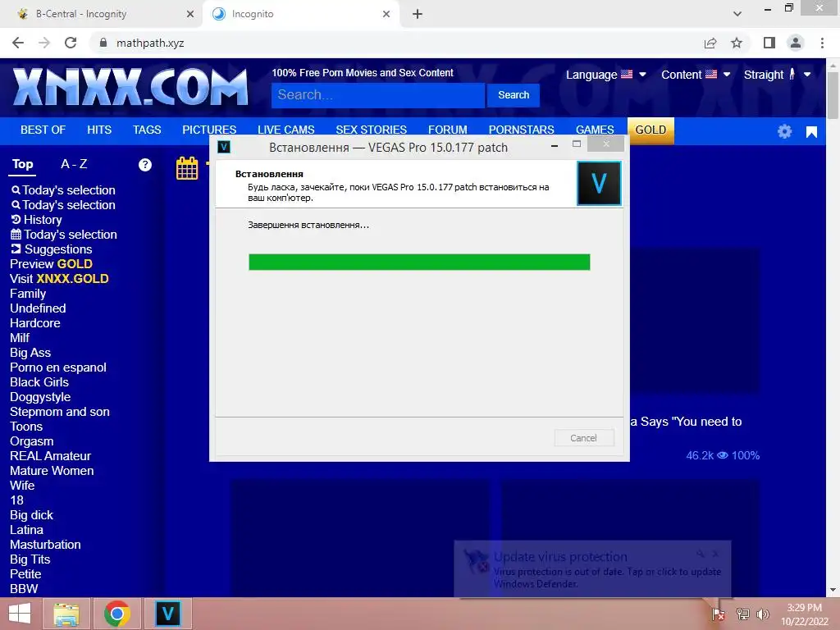Open the Action Center flag tray icon
The width and height of the screenshot is (840, 630).
coord(719,614)
